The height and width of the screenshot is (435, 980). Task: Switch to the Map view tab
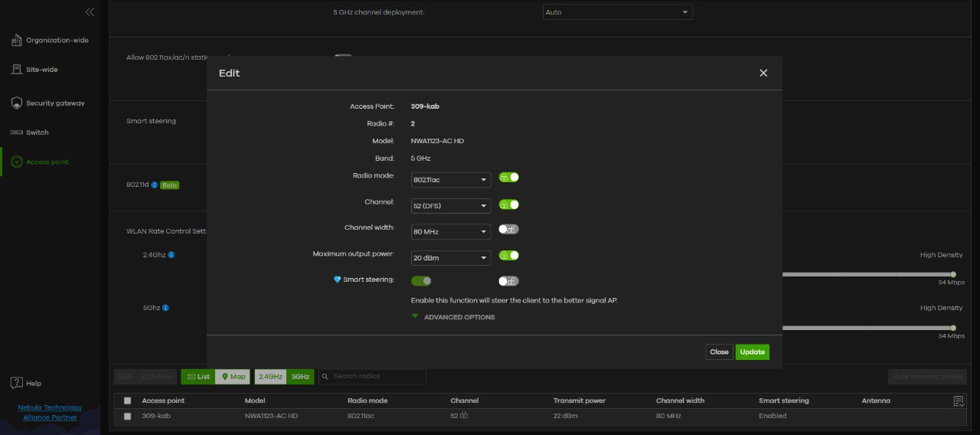click(234, 377)
